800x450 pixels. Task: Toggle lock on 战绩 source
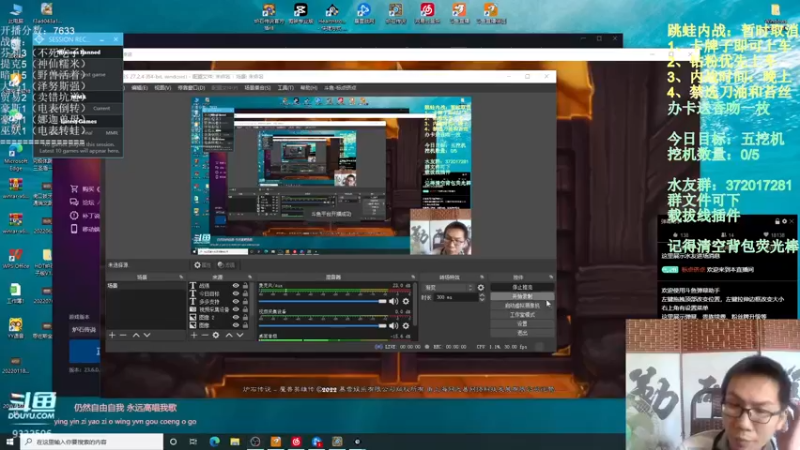tap(245, 286)
